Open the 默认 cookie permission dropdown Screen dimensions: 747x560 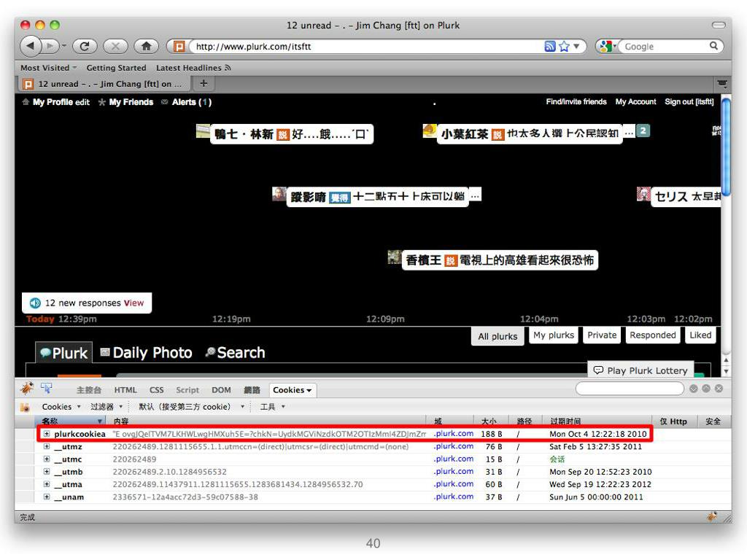pyautogui.click(x=192, y=407)
